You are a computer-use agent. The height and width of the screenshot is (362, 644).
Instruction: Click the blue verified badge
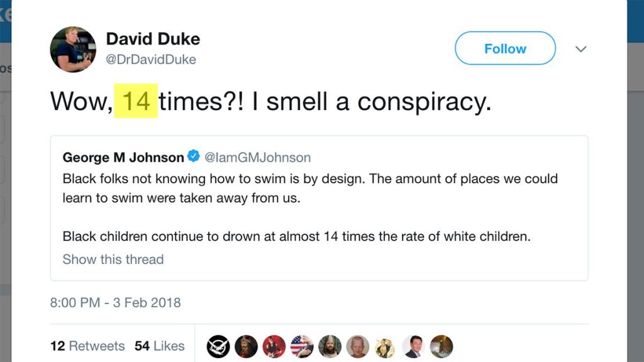tap(194, 157)
